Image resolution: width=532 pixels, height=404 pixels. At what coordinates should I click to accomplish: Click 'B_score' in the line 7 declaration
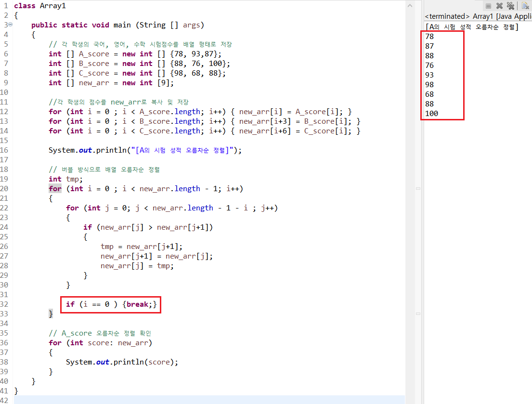(x=94, y=64)
